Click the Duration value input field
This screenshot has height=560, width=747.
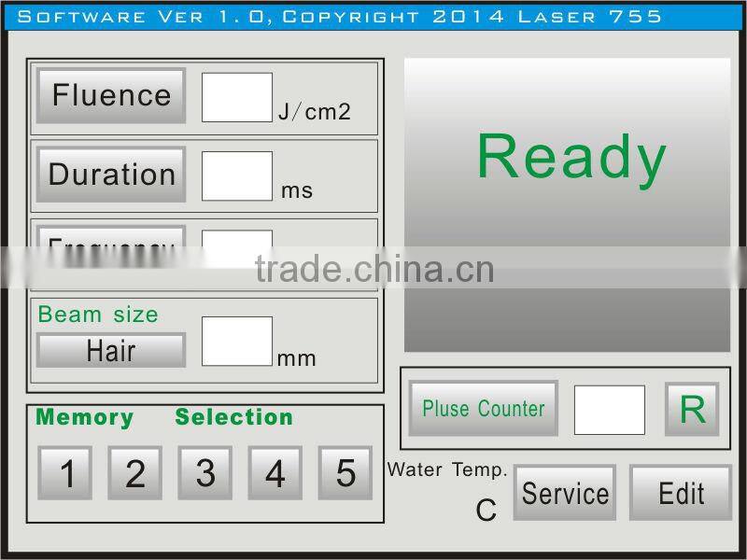pyautogui.click(x=236, y=175)
